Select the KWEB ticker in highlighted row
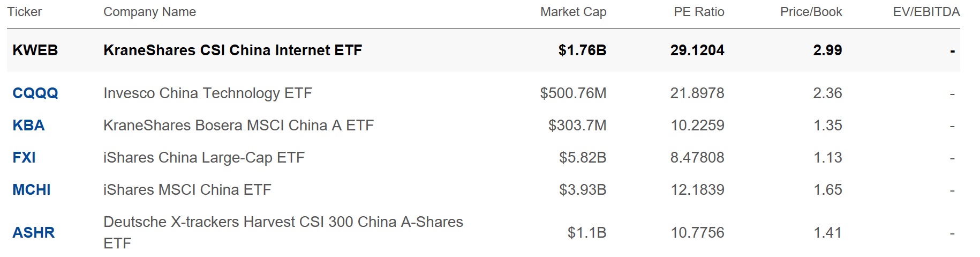 coord(35,50)
